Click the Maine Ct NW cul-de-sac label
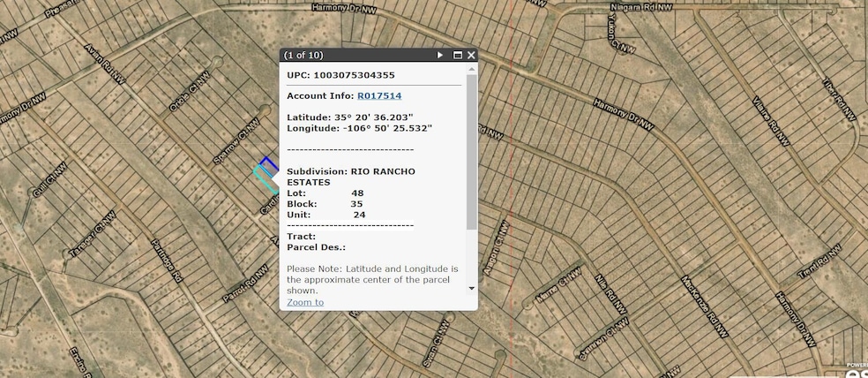The image size is (868, 378). pos(560,286)
